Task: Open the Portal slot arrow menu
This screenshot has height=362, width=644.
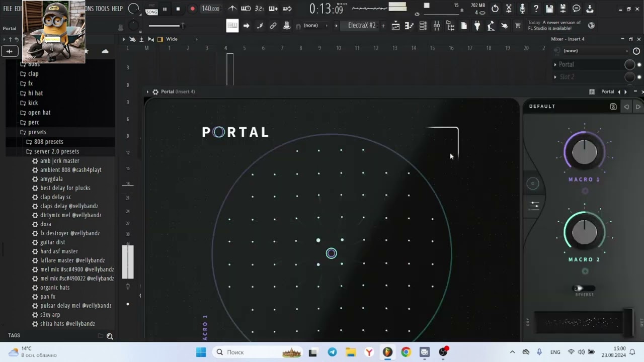Action: click(x=555, y=64)
